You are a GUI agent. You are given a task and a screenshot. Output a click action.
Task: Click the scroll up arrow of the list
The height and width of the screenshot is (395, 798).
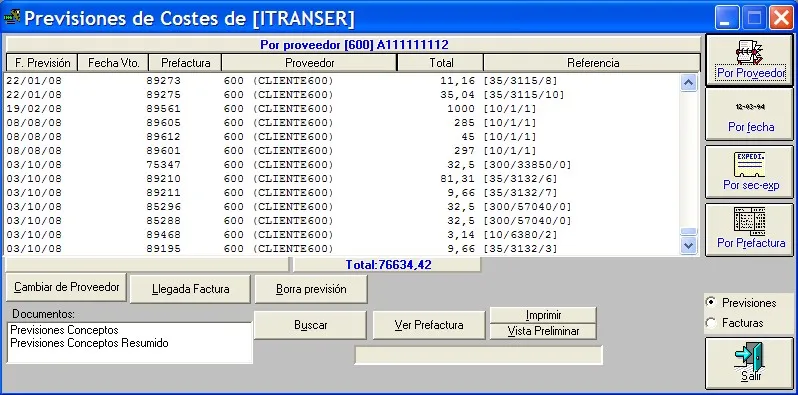pyautogui.click(x=689, y=82)
